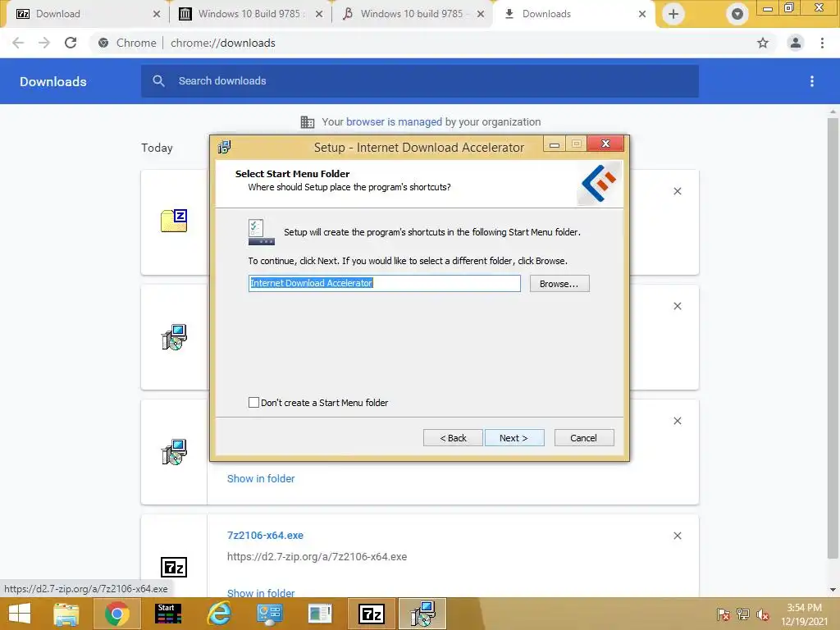Click the 7z file icon in downloads list
This screenshot has height=630, width=840.
coord(174,568)
